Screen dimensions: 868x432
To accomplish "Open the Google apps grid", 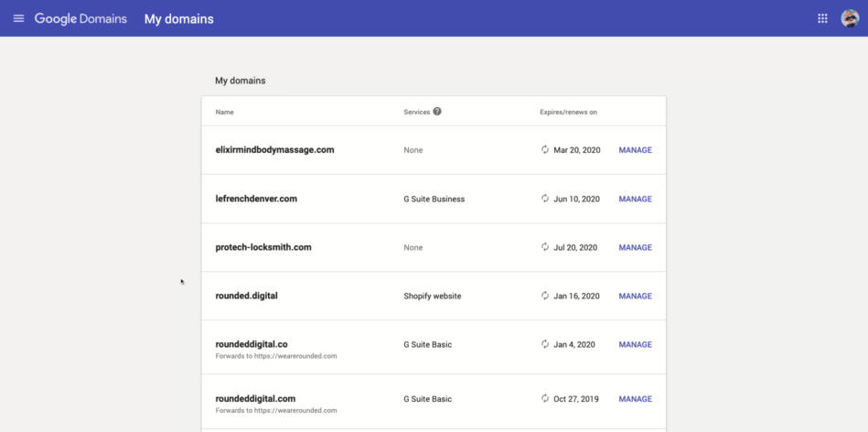I will pyautogui.click(x=822, y=18).
